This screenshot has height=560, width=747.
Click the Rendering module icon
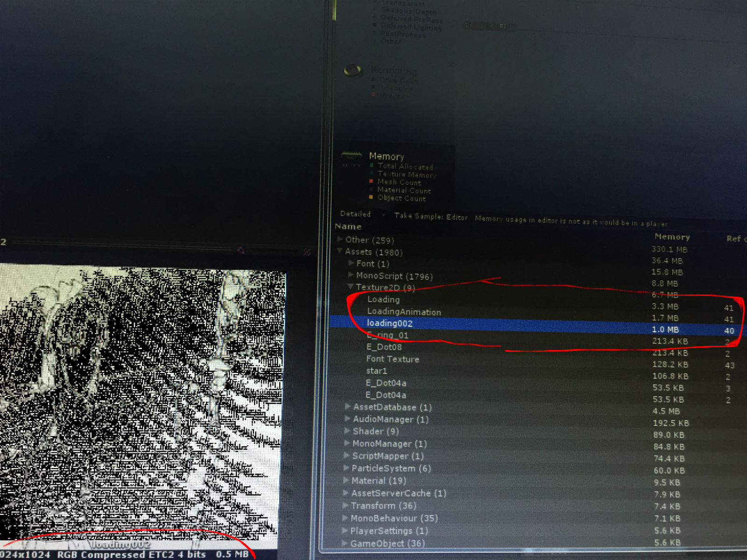click(353, 70)
